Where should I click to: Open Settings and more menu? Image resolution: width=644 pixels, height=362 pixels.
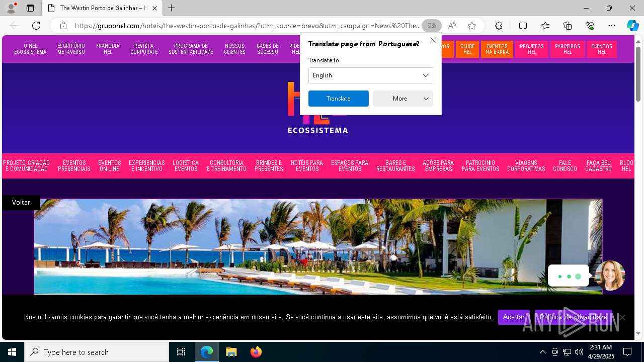pos(612,26)
